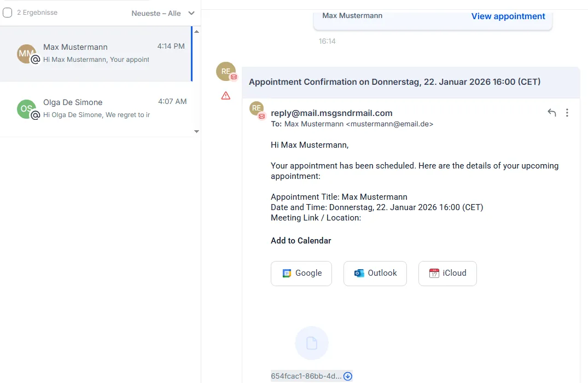
Task: Click the list scrollbar down arrow
Action: pyautogui.click(x=196, y=132)
